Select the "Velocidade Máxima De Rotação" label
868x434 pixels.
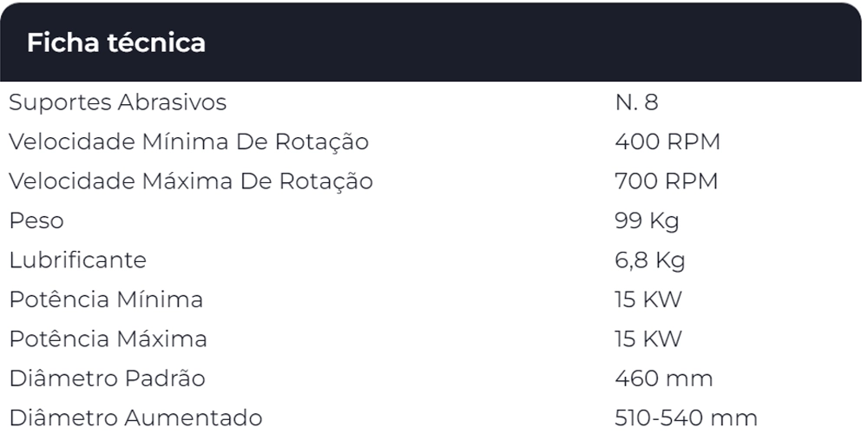tap(190, 181)
